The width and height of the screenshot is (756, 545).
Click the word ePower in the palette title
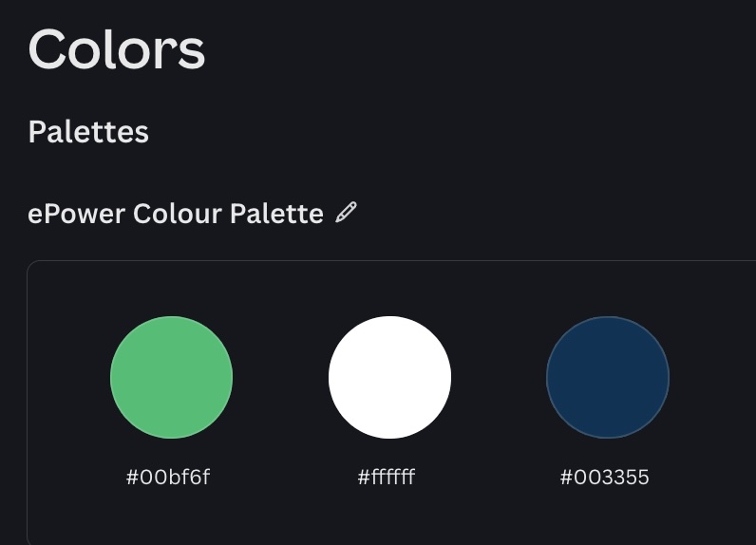(x=76, y=214)
